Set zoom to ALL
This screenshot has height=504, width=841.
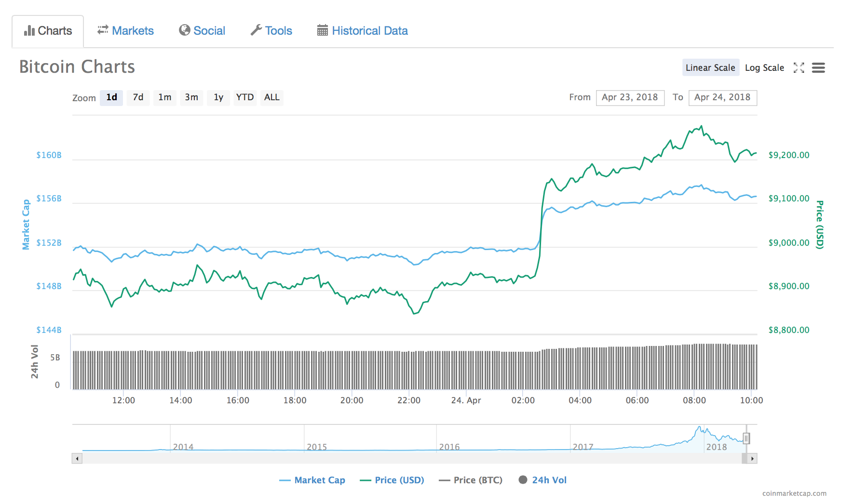(x=272, y=97)
